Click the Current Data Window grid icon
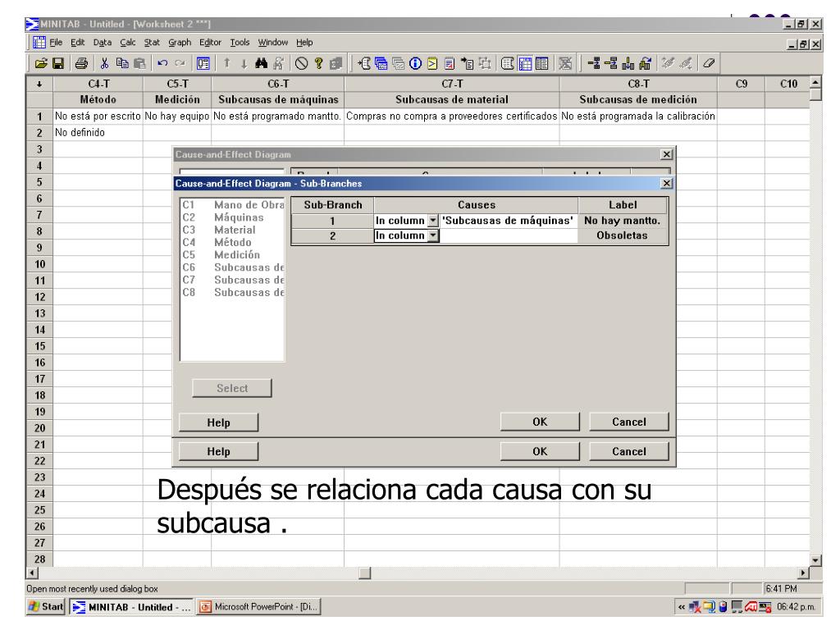This screenshot has width=840, height=630. [525, 64]
